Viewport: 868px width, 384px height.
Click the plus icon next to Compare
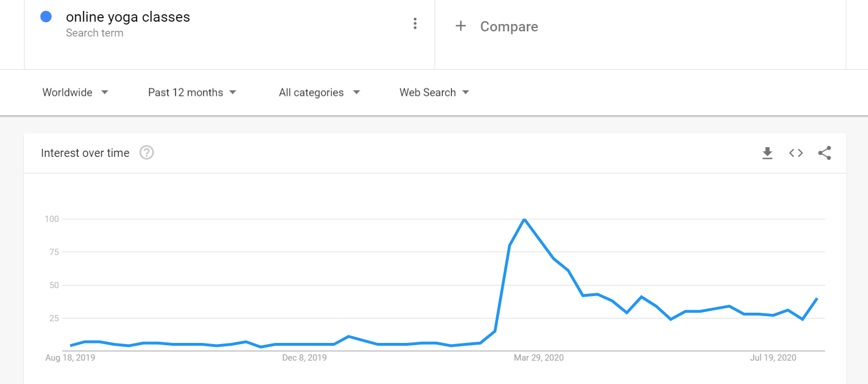pyautogui.click(x=461, y=26)
